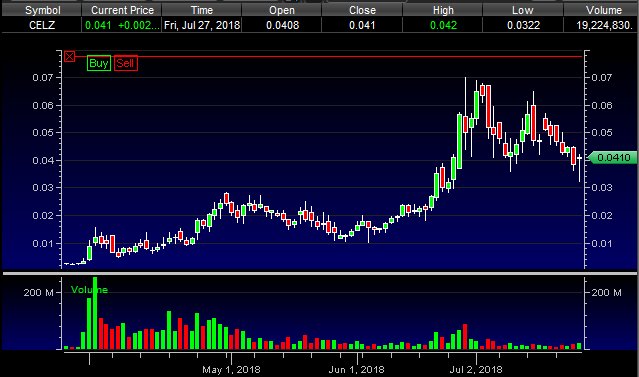
Task: Click the Jun 1, 2018 axis marker
Action: click(x=357, y=370)
